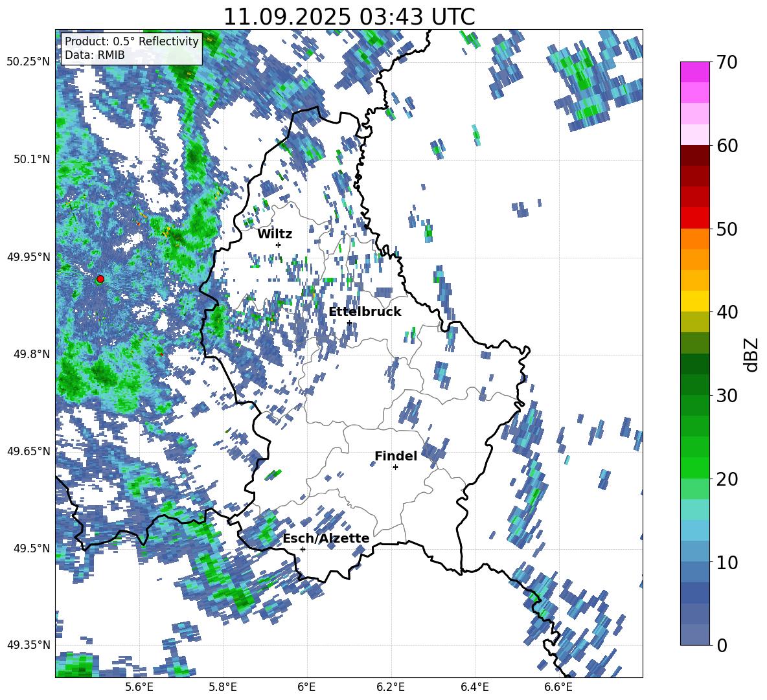Click the bright green colorbar segment at 20
767x700 pixels.
click(694, 468)
